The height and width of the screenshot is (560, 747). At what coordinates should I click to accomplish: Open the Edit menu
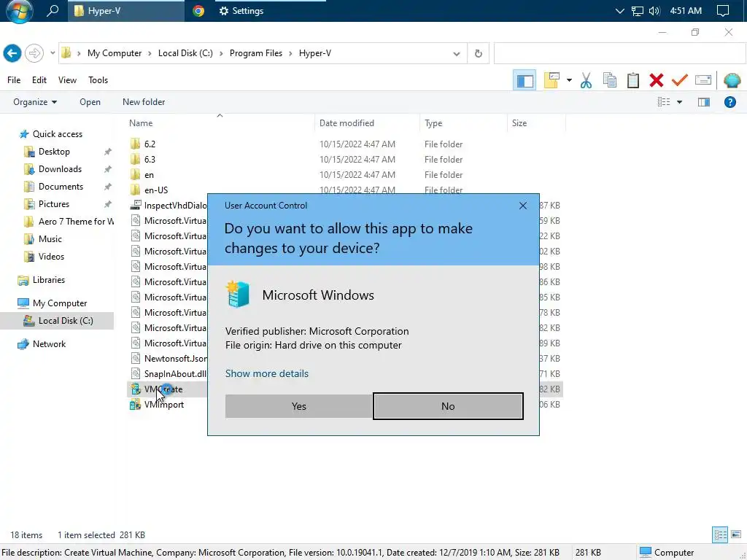[x=39, y=80]
